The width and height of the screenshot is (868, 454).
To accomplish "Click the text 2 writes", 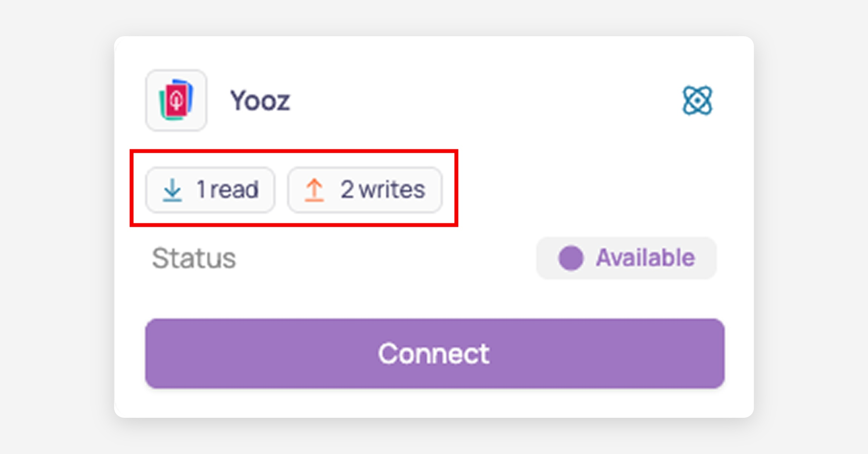I will tap(383, 189).
